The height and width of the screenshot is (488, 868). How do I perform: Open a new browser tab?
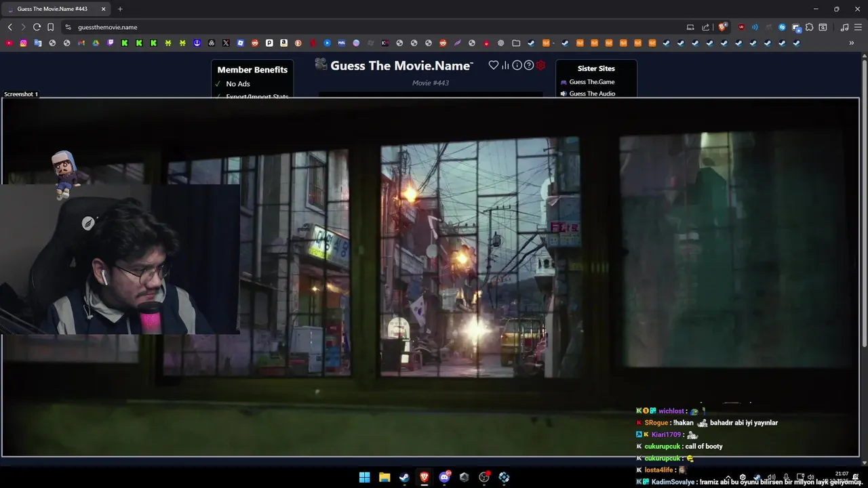[x=120, y=9]
